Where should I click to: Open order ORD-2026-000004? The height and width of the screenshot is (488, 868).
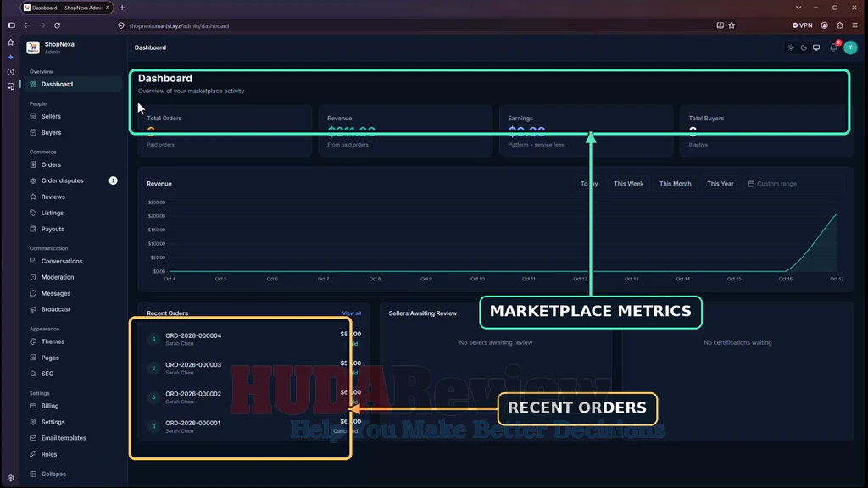point(193,335)
